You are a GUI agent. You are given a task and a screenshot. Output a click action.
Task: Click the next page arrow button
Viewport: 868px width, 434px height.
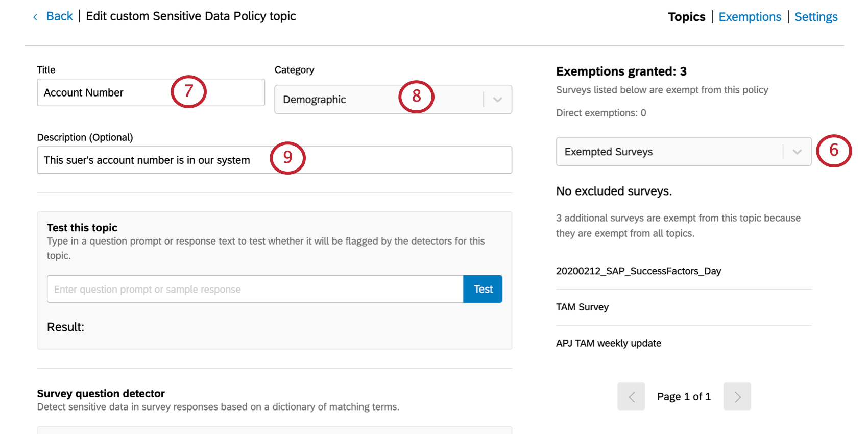point(737,396)
